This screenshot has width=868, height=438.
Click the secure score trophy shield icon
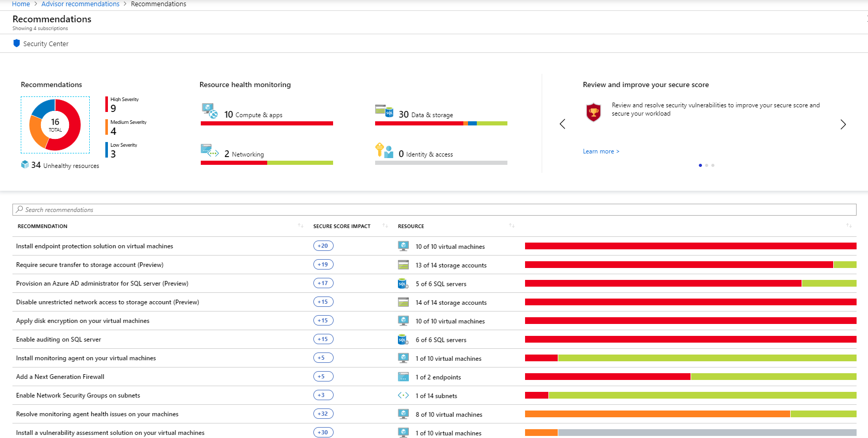[594, 112]
